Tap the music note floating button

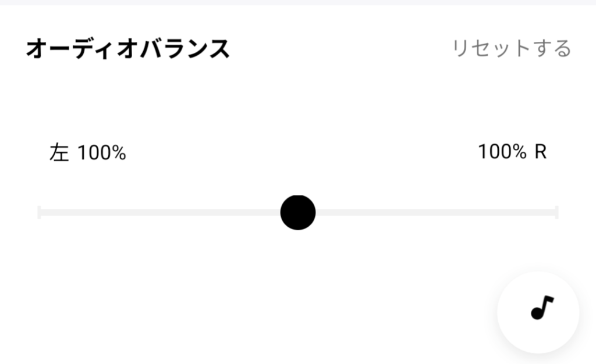542,308
